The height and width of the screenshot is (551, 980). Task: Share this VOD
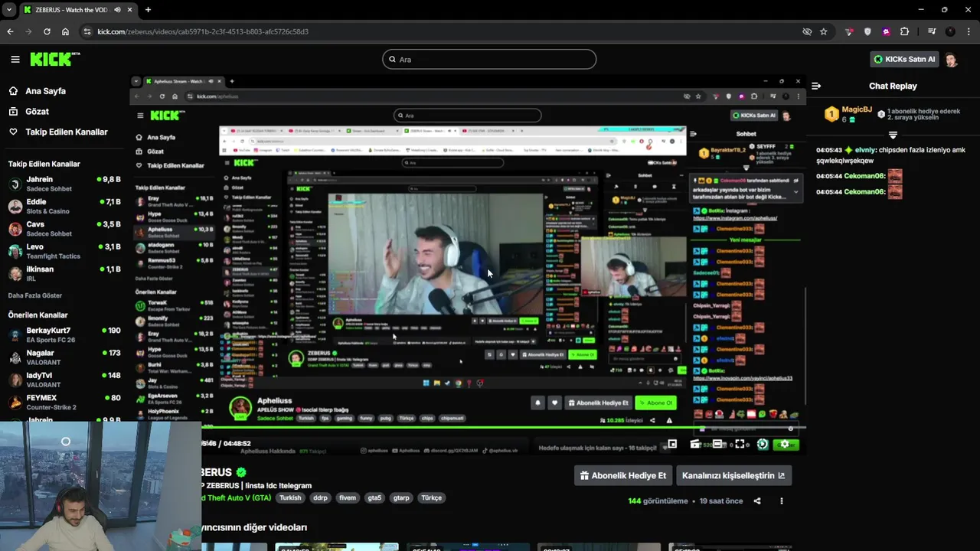pyautogui.click(x=757, y=501)
